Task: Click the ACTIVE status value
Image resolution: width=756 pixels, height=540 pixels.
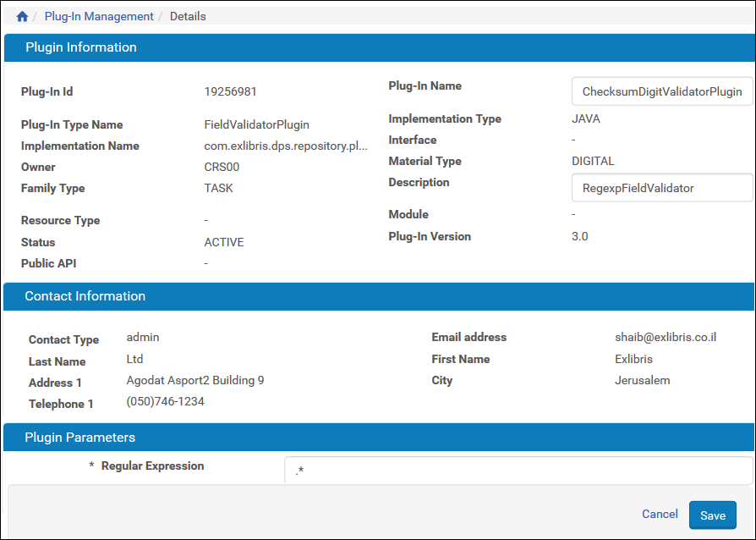Action: (224, 242)
